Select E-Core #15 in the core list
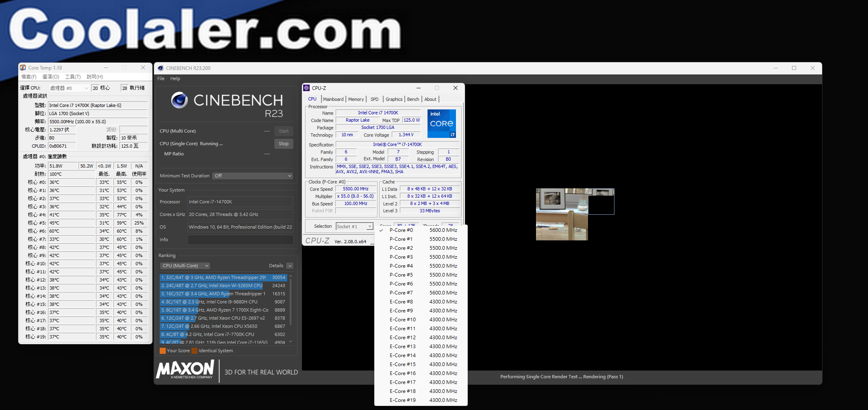Image resolution: width=868 pixels, height=410 pixels. [x=421, y=364]
